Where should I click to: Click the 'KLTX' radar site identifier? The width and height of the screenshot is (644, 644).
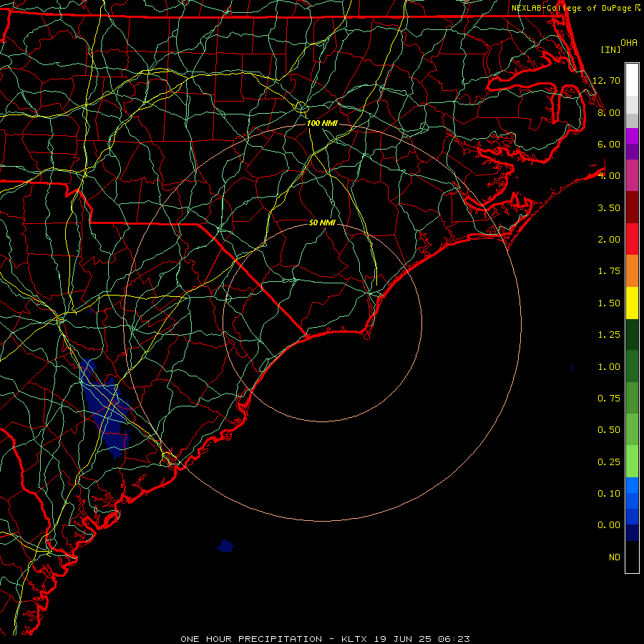[354, 639]
